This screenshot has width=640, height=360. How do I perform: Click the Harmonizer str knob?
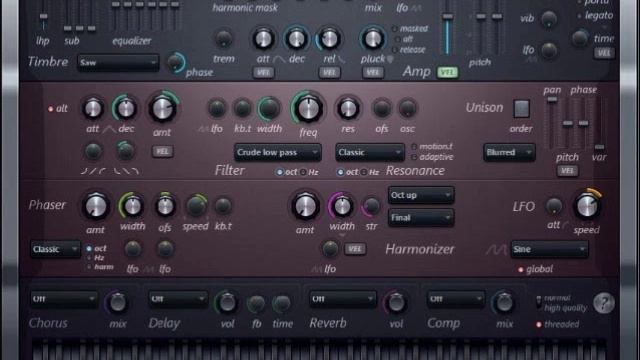(371, 206)
